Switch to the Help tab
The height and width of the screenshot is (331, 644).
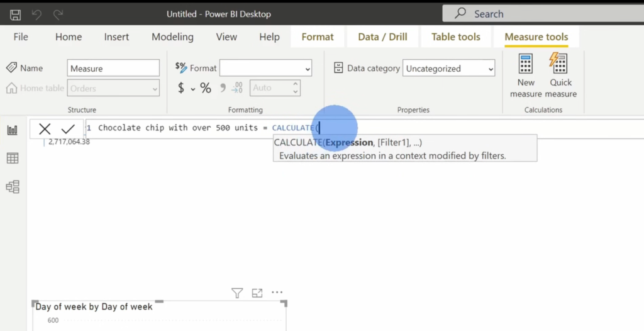[269, 37]
